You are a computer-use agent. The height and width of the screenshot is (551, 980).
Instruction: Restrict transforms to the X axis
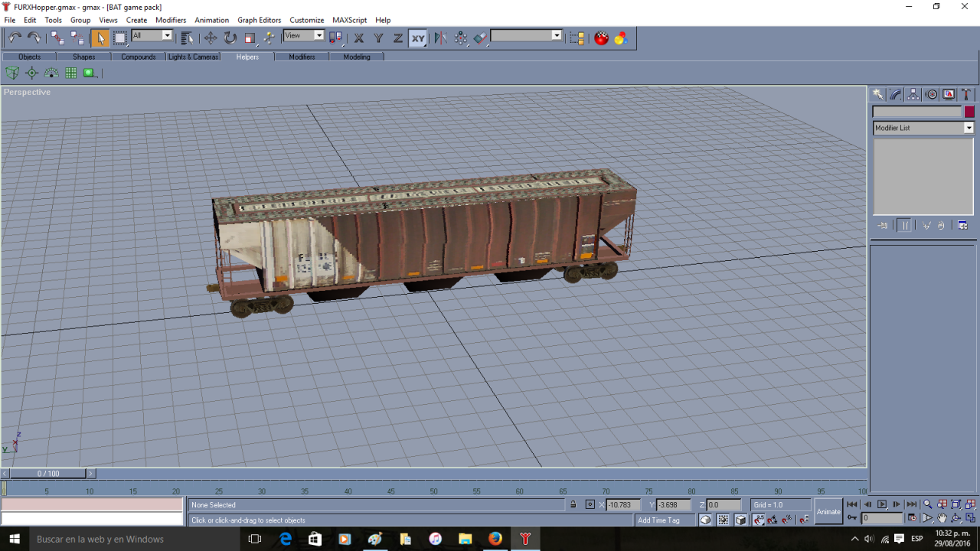pos(358,37)
